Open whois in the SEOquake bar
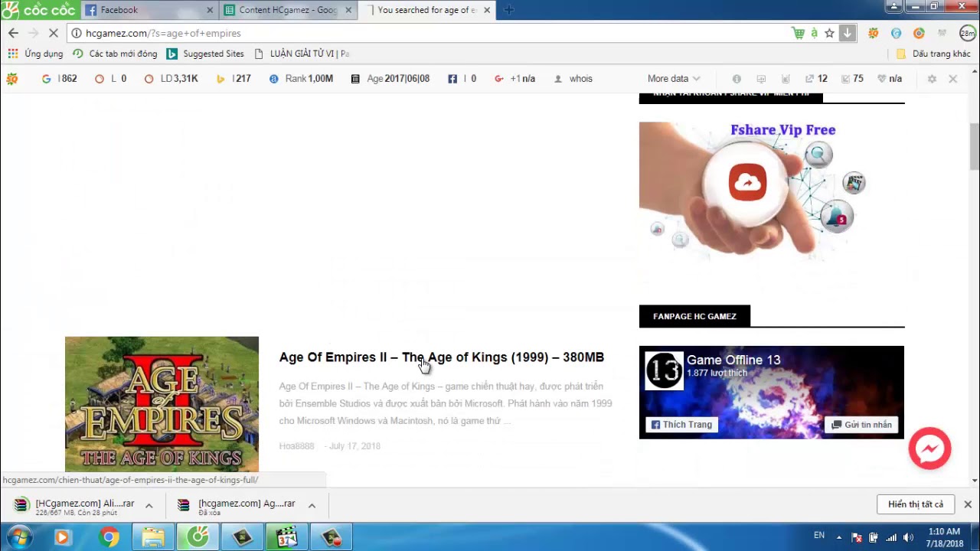This screenshot has height=551, width=980. tap(573, 79)
